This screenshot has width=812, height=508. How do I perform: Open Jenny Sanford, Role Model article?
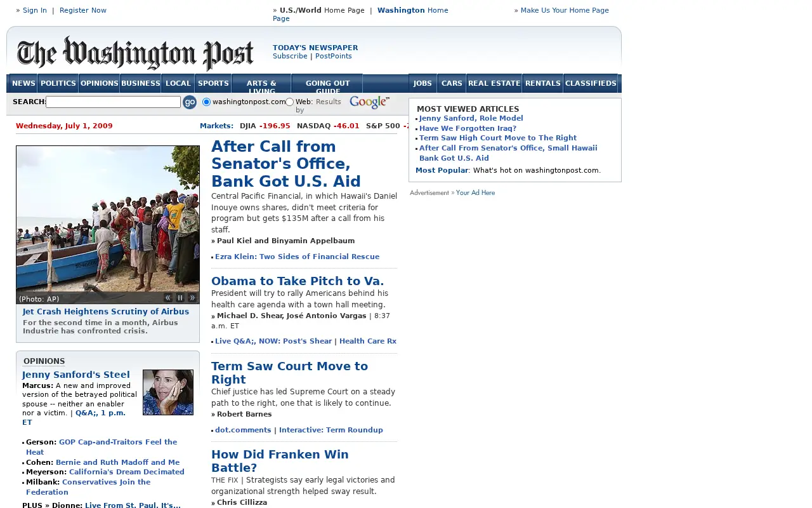(x=471, y=118)
